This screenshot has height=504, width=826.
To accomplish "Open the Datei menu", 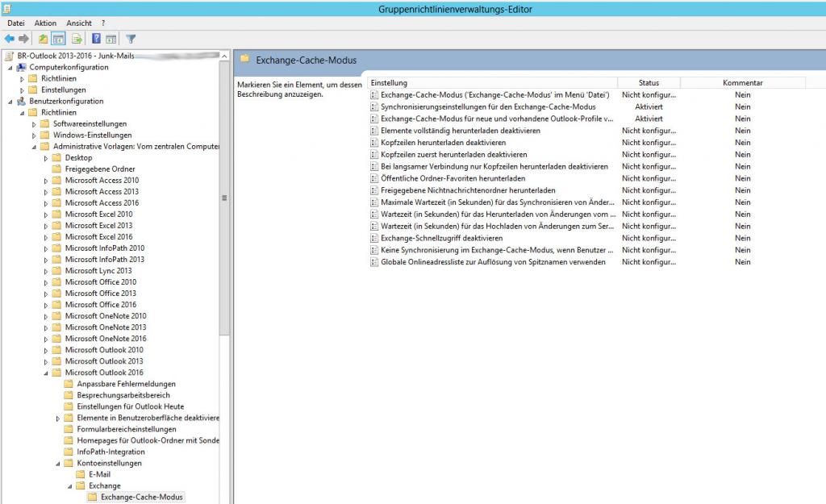I will tap(16, 23).
